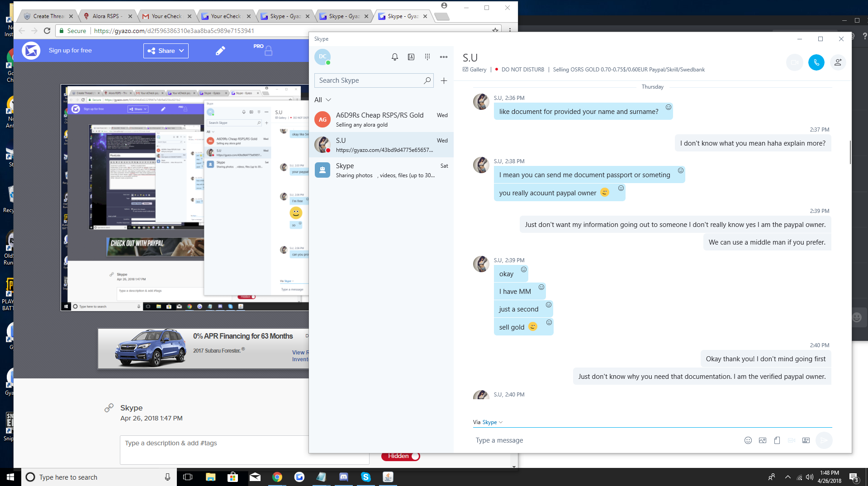This screenshot has width=868, height=486.
Task: Open Windows Start menu
Action: 10,477
